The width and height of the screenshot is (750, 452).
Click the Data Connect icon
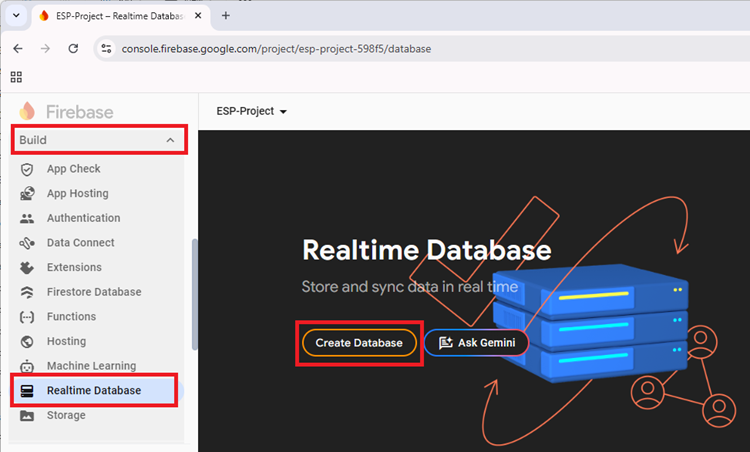(27, 243)
